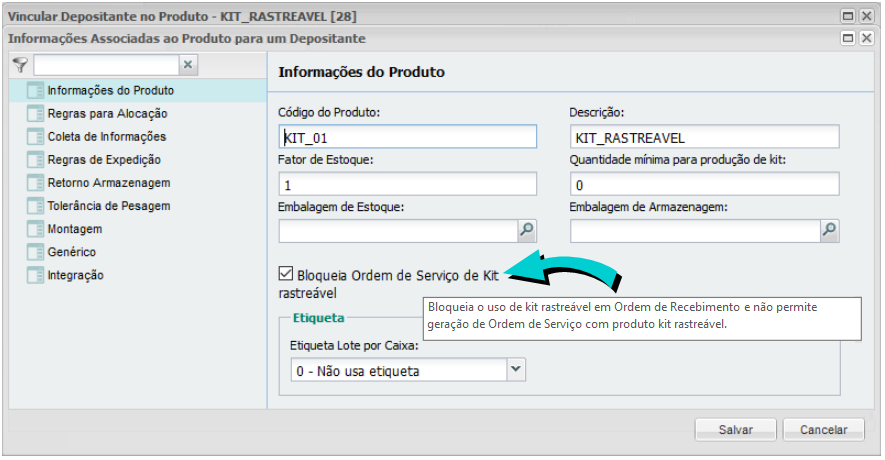This screenshot has width=885, height=460.
Task: Click the Fator de Estoque input field
Action: 408,185
